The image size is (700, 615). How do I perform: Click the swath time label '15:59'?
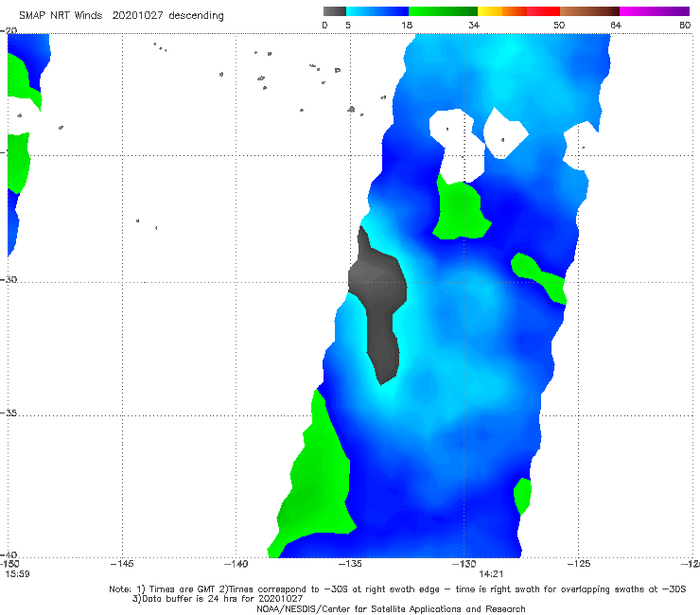point(17,574)
